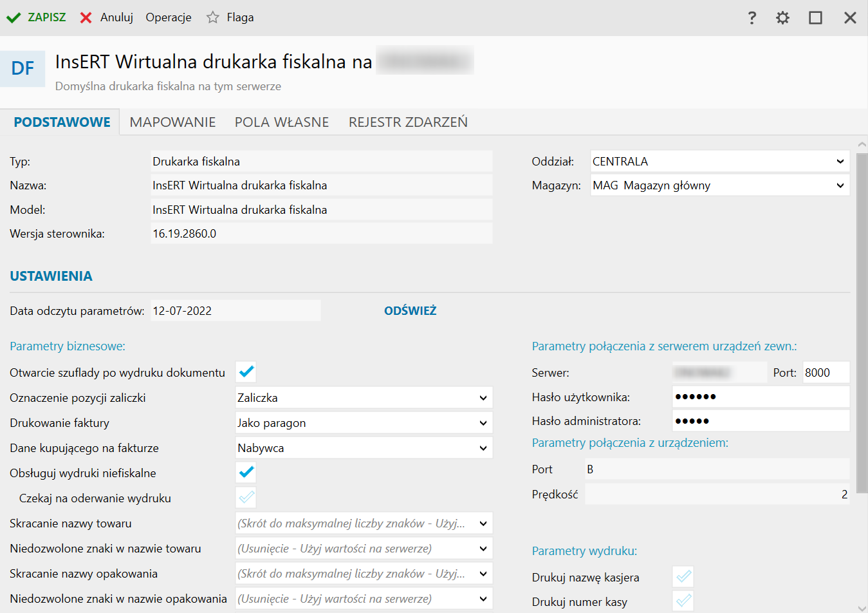Click the Nazwa field value
Viewport: 868px width, 613px height.
tap(322, 185)
